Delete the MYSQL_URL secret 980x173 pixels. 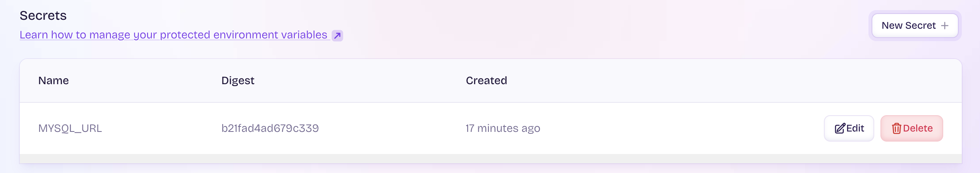pyautogui.click(x=911, y=128)
